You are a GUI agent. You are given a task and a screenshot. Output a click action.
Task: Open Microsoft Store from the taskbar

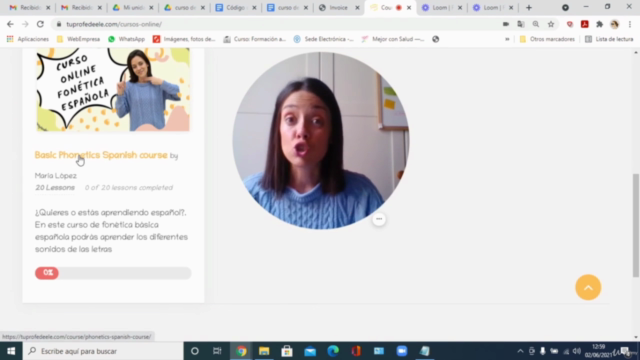pyautogui.click(x=287, y=351)
